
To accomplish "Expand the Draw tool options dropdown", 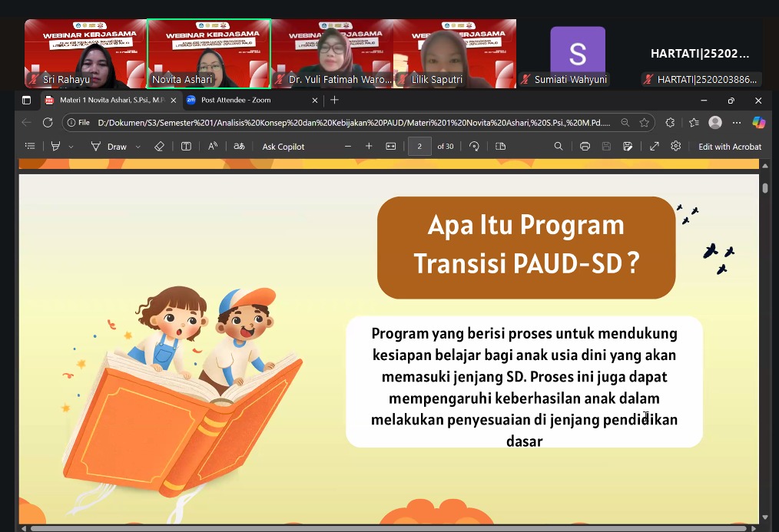I will tap(138, 147).
